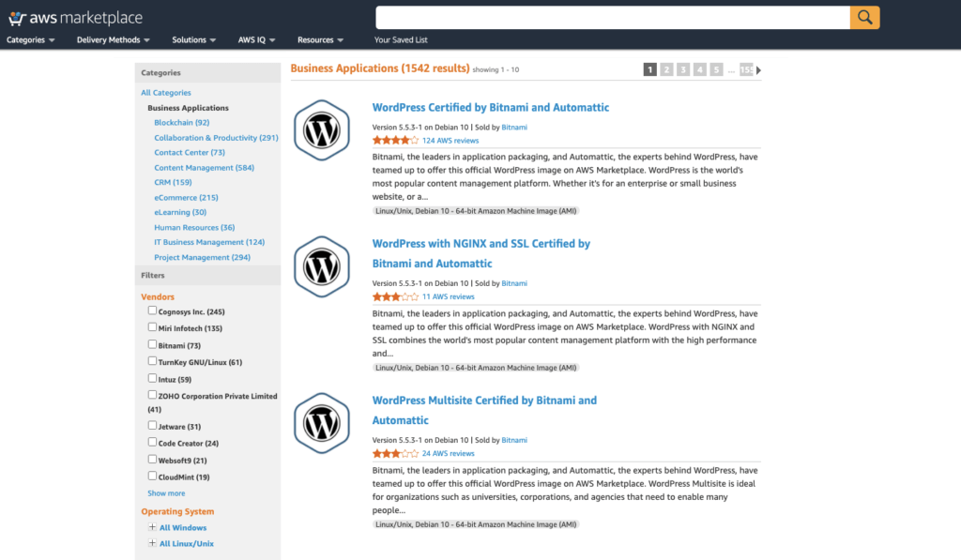This screenshot has height=560, width=961.
Task: Enable the Bitnami vendor checkbox
Action: tap(152, 344)
